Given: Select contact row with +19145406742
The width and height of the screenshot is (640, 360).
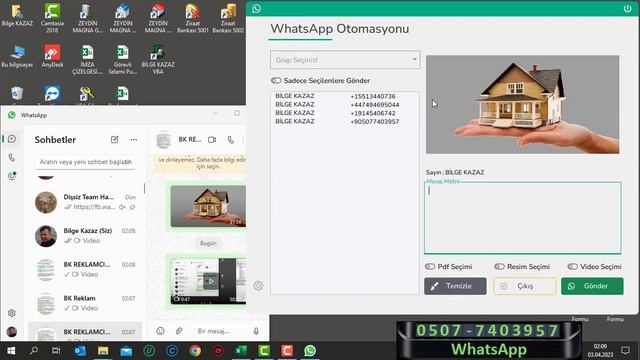Looking at the screenshot, I should pos(344,113).
